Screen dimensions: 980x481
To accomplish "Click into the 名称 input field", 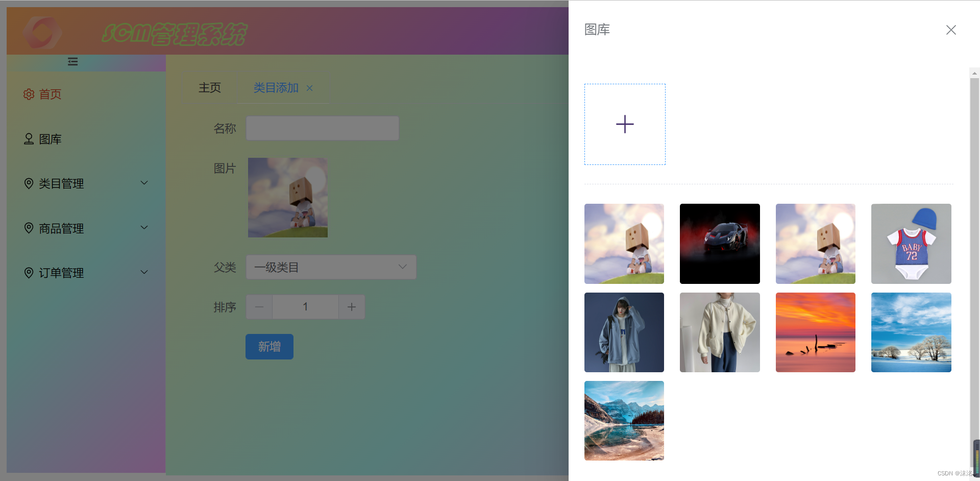I will pyautogui.click(x=323, y=128).
